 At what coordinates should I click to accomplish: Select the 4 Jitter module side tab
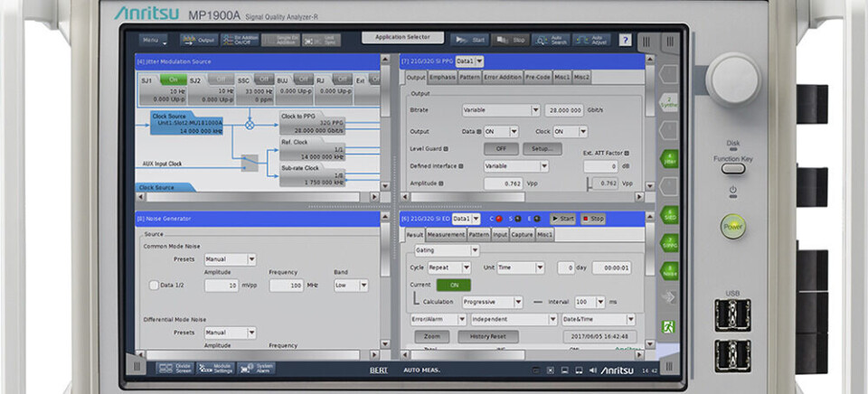coord(669,159)
